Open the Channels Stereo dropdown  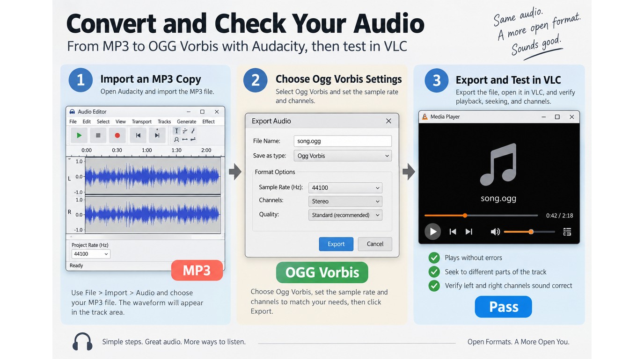point(345,201)
